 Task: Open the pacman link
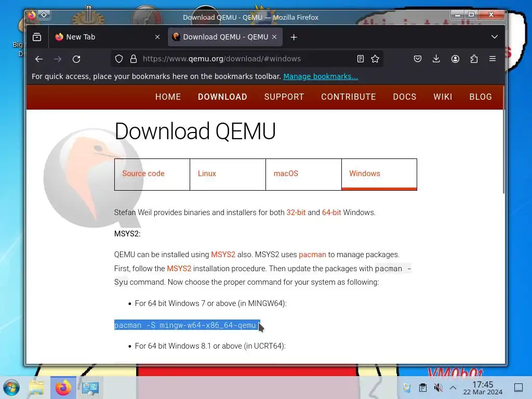click(312, 255)
